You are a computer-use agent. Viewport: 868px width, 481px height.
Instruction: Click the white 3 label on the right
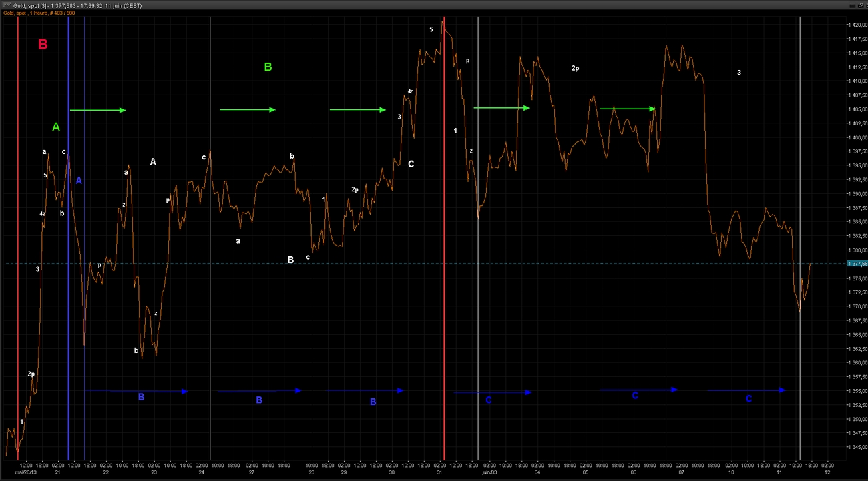739,72
